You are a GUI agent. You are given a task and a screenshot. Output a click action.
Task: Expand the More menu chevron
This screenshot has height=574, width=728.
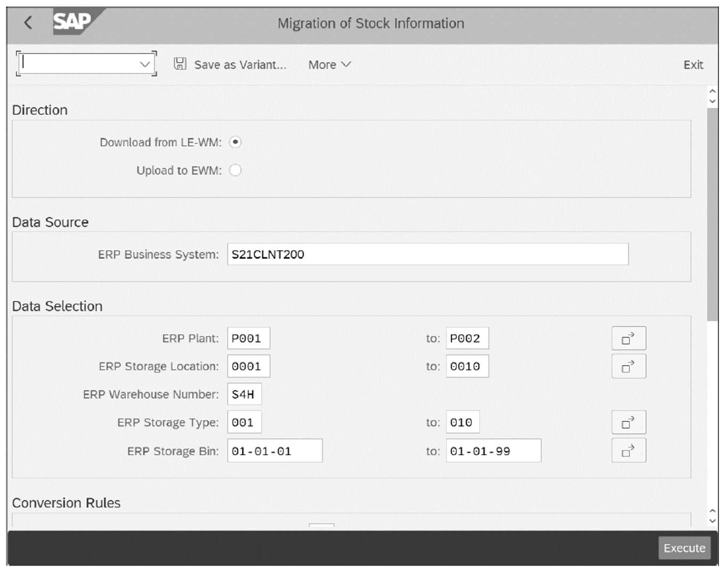(x=345, y=64)
